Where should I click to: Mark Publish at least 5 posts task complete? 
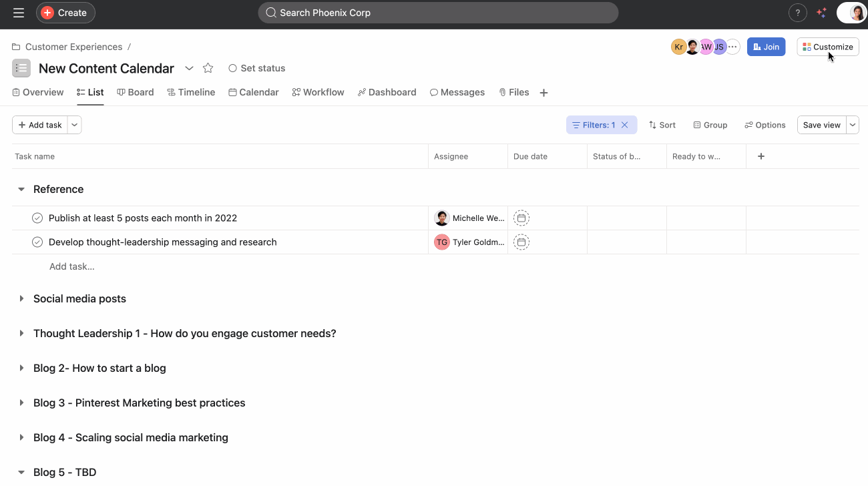37,218
